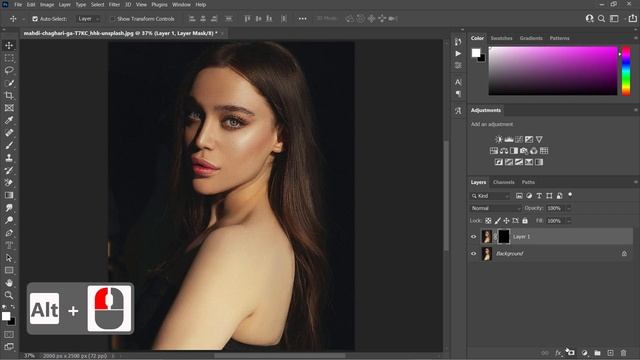Switch to the Patterns tab
The width and height of the screenshot is (640, 360).
559,38
